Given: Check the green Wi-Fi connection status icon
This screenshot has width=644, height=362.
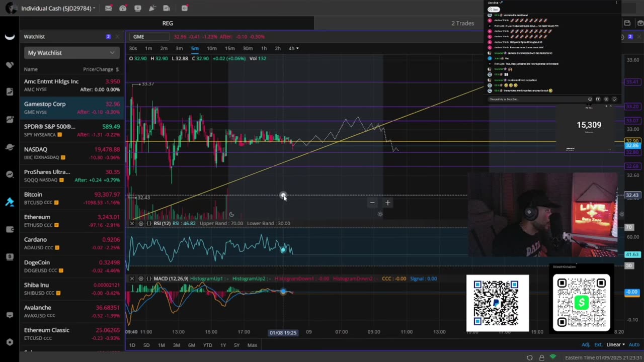Looking at the screenshot, I should (553, 357).
